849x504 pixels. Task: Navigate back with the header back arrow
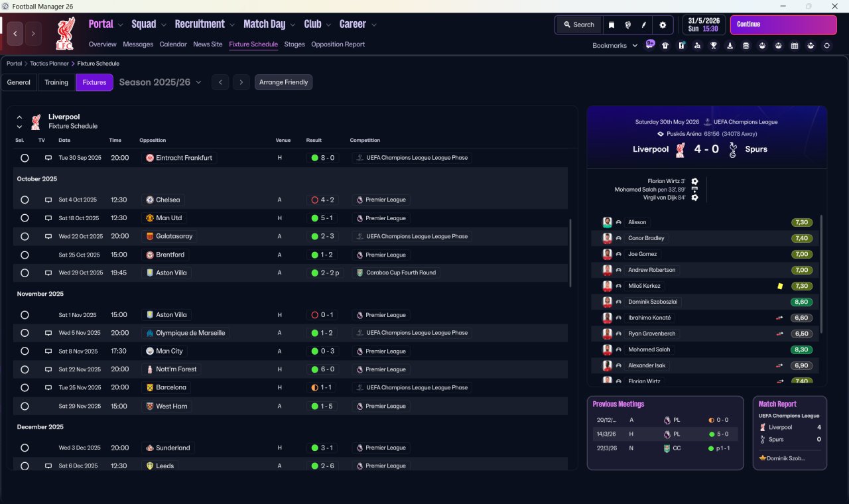point(15,33)
